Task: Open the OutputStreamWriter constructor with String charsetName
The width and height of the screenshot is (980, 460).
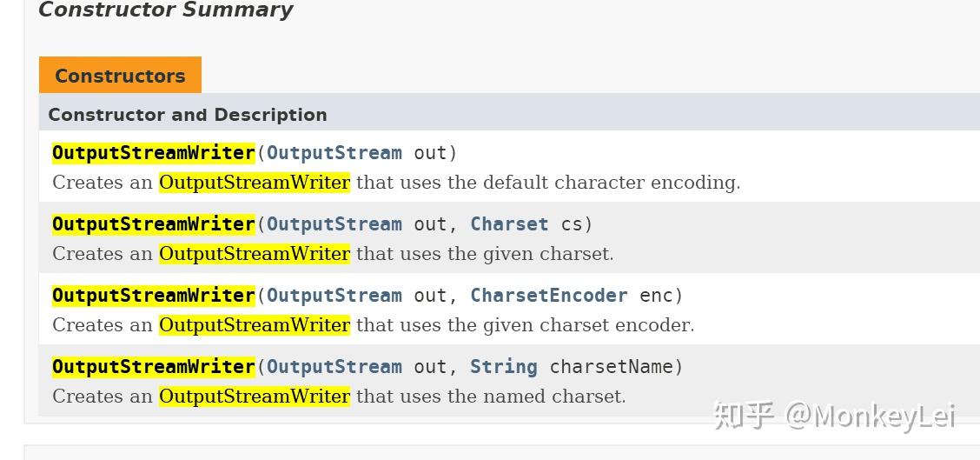Action: pyautogui.click(x=154, y=367)
